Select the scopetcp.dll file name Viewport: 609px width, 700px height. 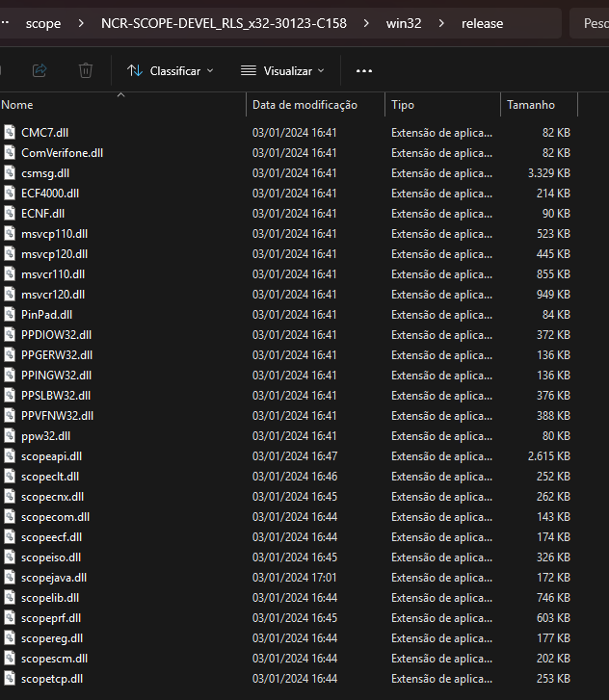(52, 679)
